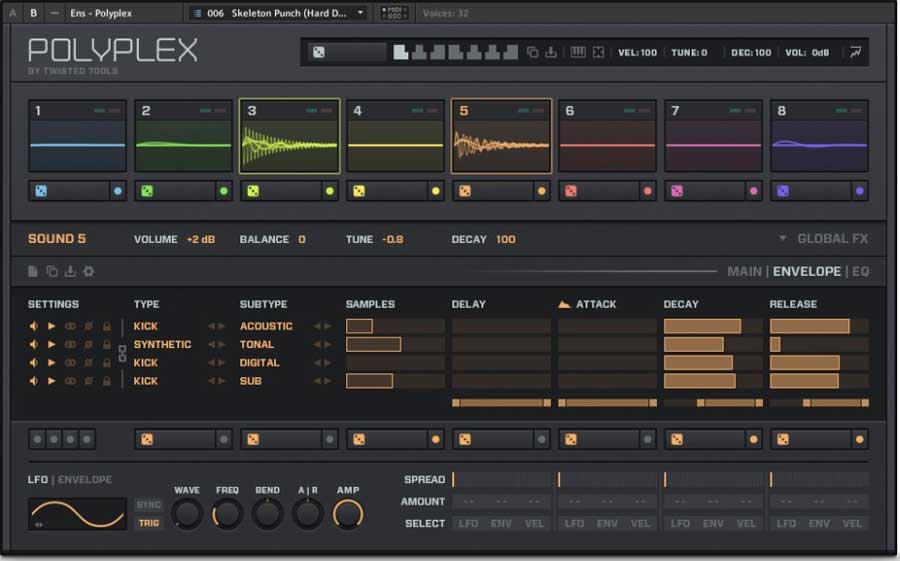
Task: Select sound slot 8 pad
Action: 819,136
